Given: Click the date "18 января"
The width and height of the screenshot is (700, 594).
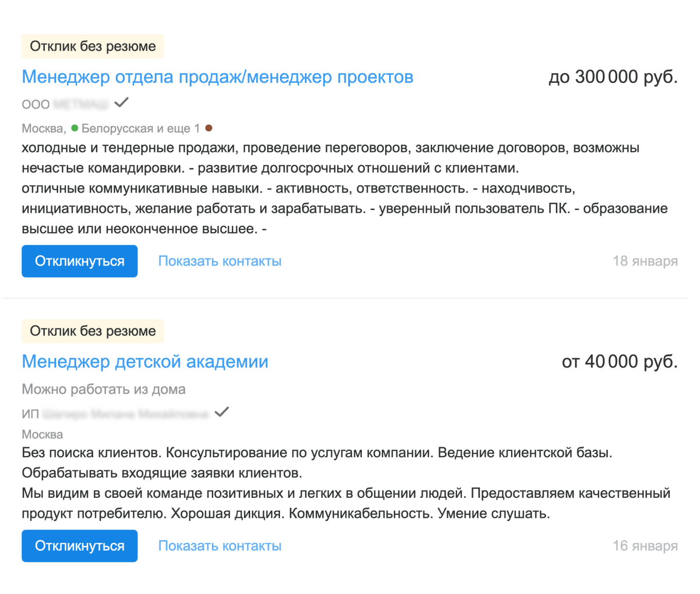Looking at the screenshot, I should pyautogui.click(x=645, y=261).
